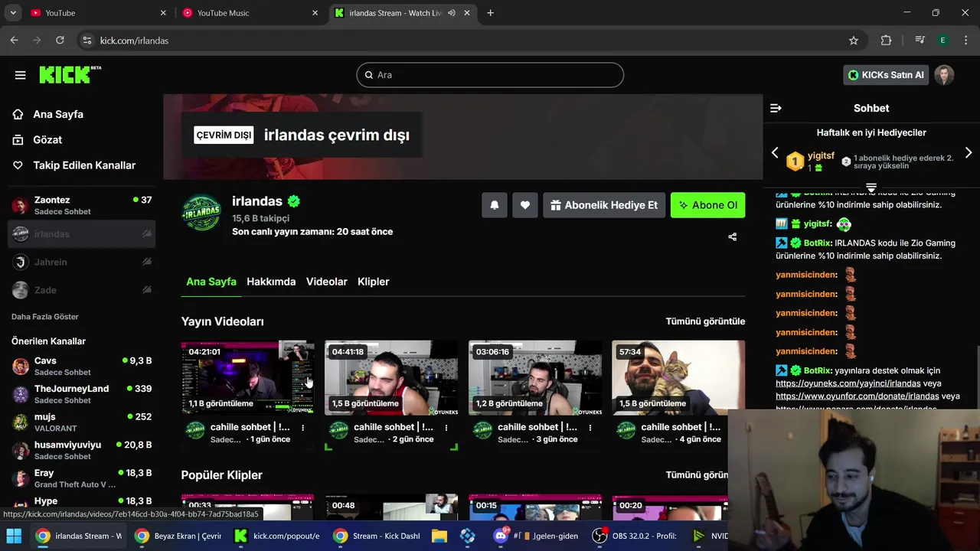This screenshot has height=551, width=980.
Task: Open File Explorer from taskbar
Action: point(439,536)
